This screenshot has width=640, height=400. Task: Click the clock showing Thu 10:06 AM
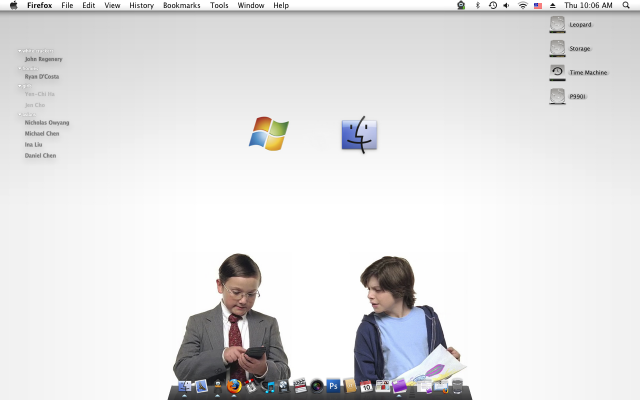588,5
